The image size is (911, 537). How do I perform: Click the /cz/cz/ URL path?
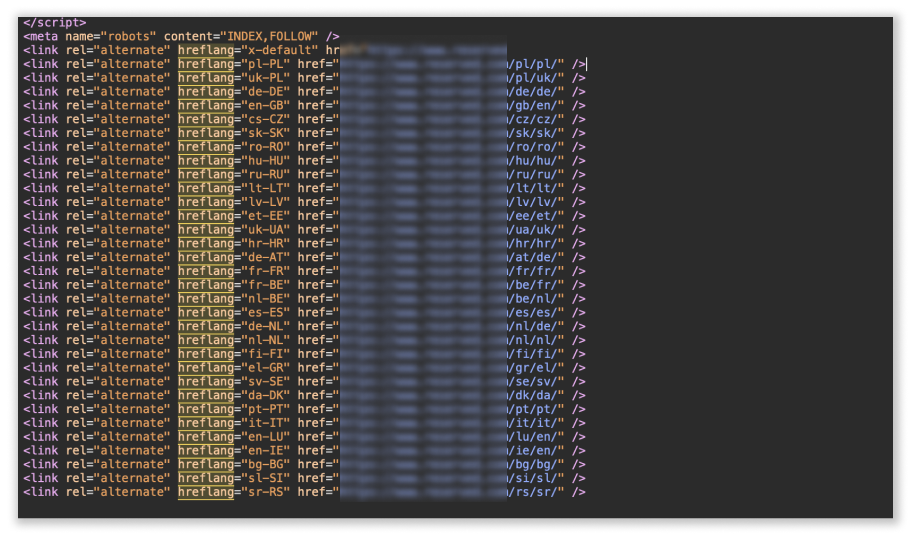(533, 119)
